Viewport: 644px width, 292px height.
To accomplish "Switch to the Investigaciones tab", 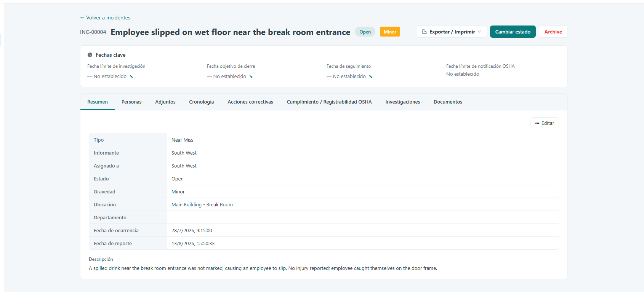I will pyautogui.click(x=403, y=102).
